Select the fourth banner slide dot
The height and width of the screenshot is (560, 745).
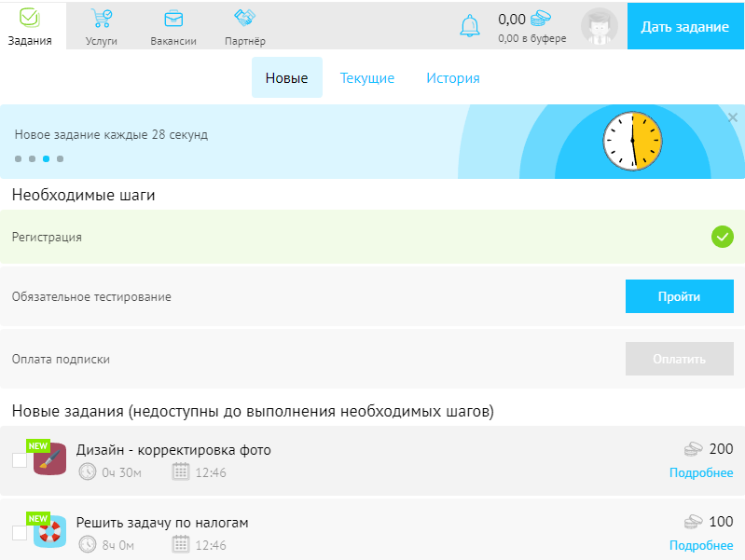click(60, 158)
